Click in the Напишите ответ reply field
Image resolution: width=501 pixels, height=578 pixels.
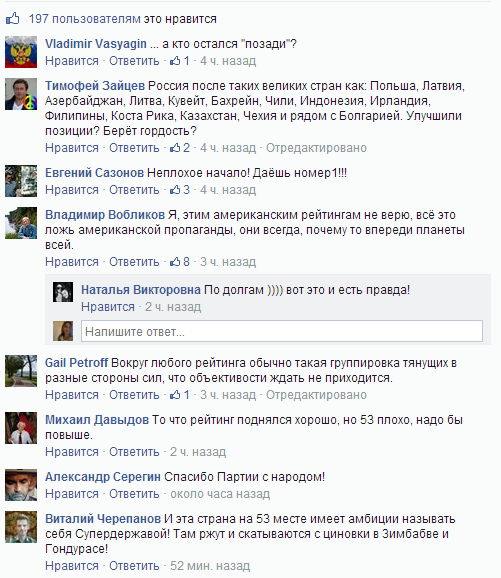coord(282,331)
